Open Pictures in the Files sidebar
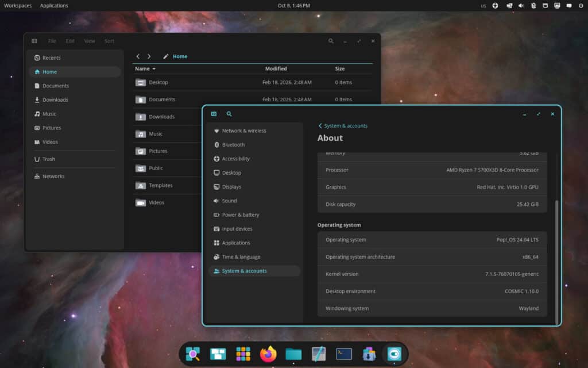 (x=75, y=128)
